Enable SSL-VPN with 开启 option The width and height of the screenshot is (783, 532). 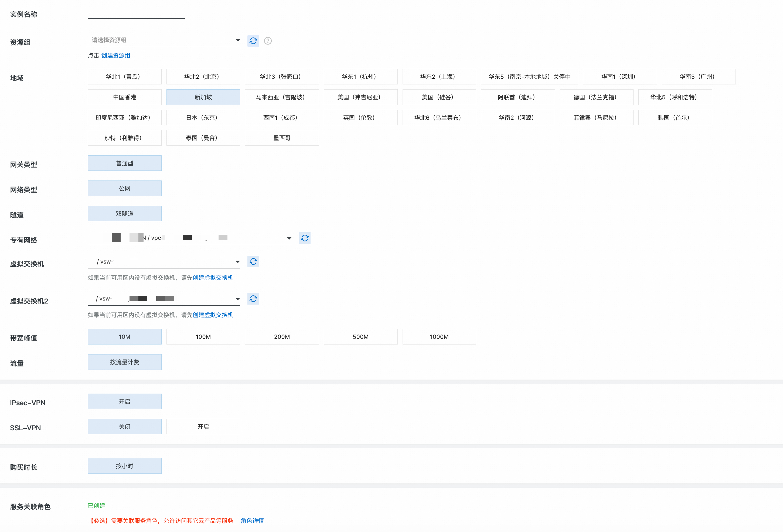pyautogui.click(x=203, y=427)
